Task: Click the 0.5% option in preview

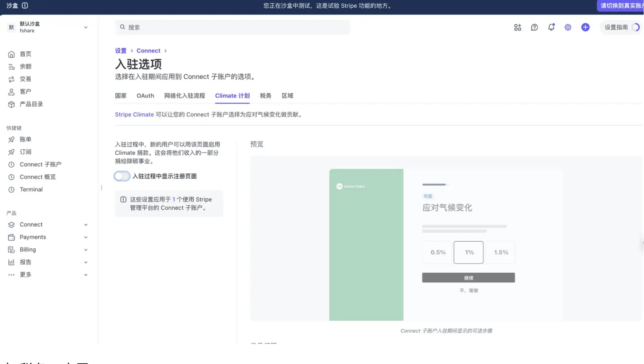Action: (x=437, y=252)
